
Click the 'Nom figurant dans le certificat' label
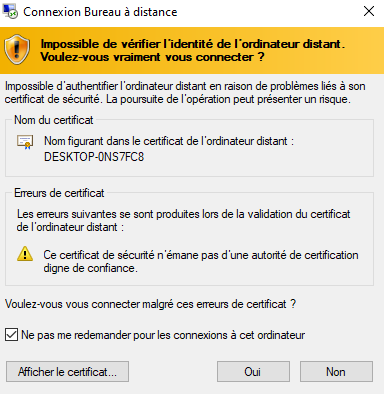[169, 141]
